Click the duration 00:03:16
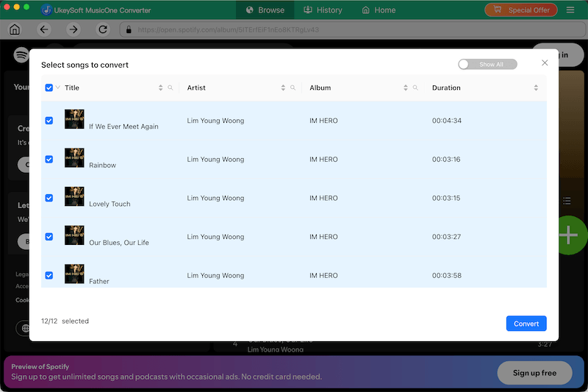This screenshot has width=588, height=392. pos(446,160)
